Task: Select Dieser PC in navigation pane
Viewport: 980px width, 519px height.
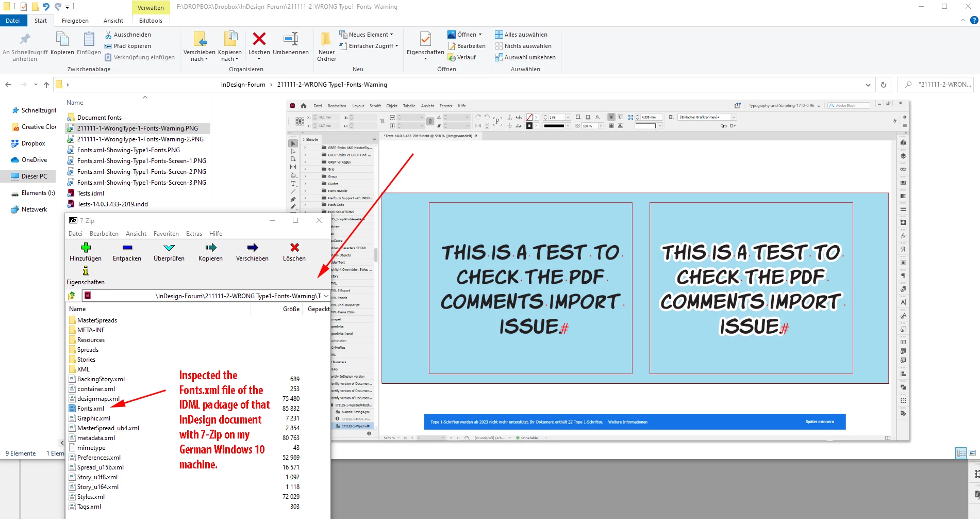Action: [x=34, y=176]
